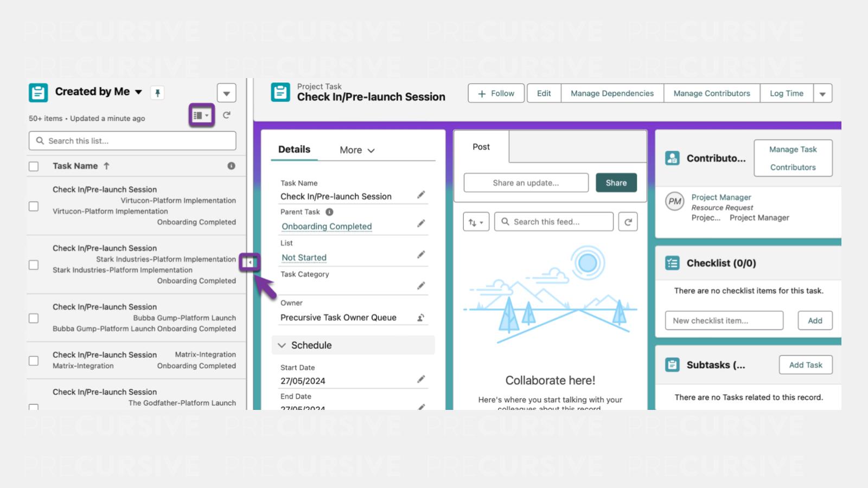Collapse the Schedule section

pos(282,345)
